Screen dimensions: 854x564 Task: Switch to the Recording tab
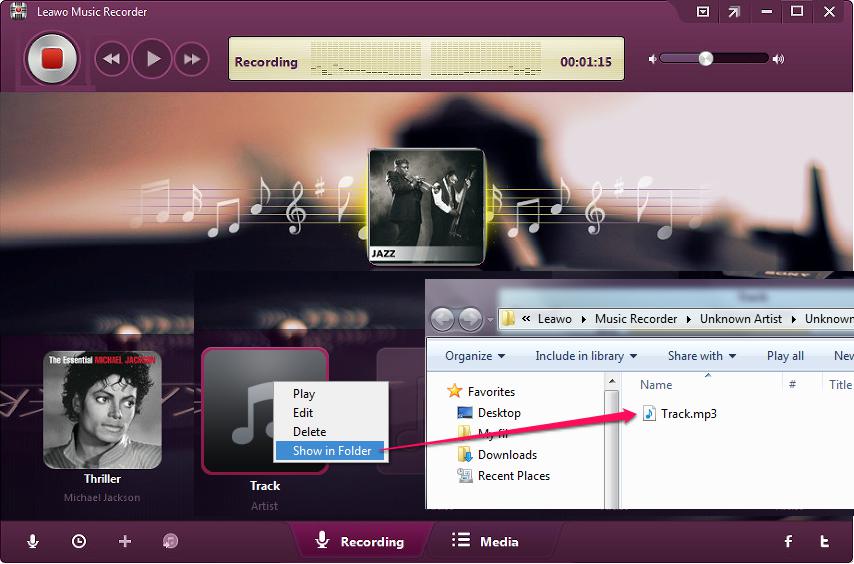[361, 541]
